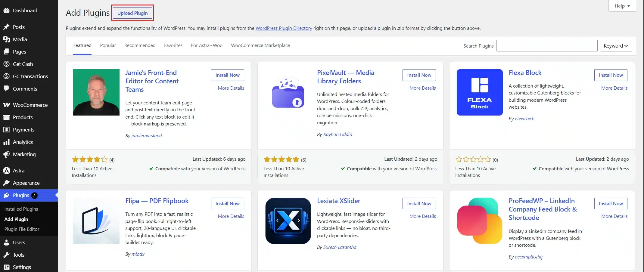Image resolution: width=644 pixels, height=272 pixels.
Task: Click the Plugins update count badge
Action: [34, 196]
